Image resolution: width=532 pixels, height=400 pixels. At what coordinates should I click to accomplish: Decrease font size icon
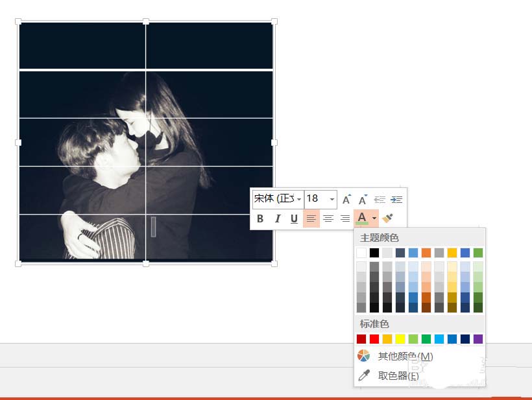click(363, 199)
